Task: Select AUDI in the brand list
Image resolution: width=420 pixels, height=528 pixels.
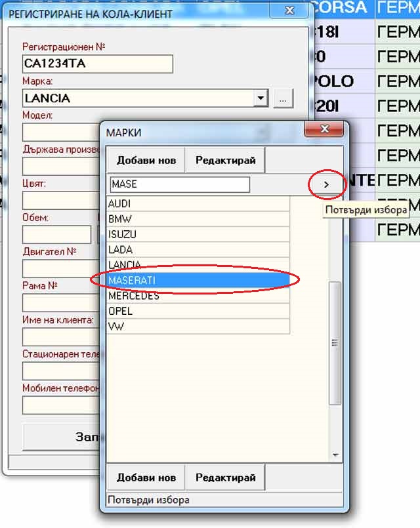Action: [x=198, y=204]
